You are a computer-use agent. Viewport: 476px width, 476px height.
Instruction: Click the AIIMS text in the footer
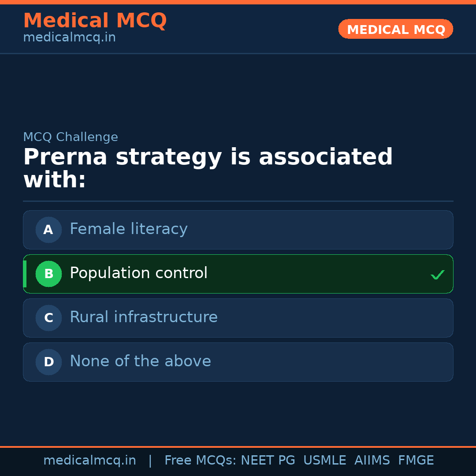[372, 461]
